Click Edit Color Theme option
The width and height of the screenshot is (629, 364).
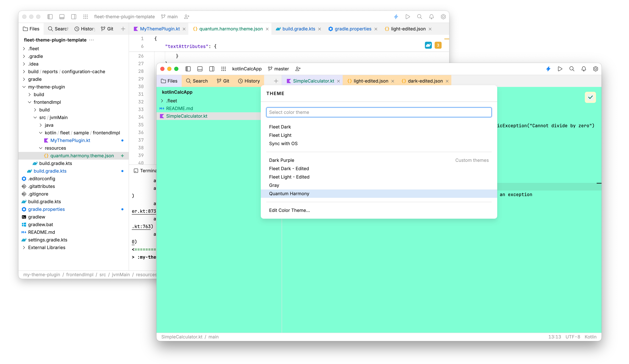289,210
